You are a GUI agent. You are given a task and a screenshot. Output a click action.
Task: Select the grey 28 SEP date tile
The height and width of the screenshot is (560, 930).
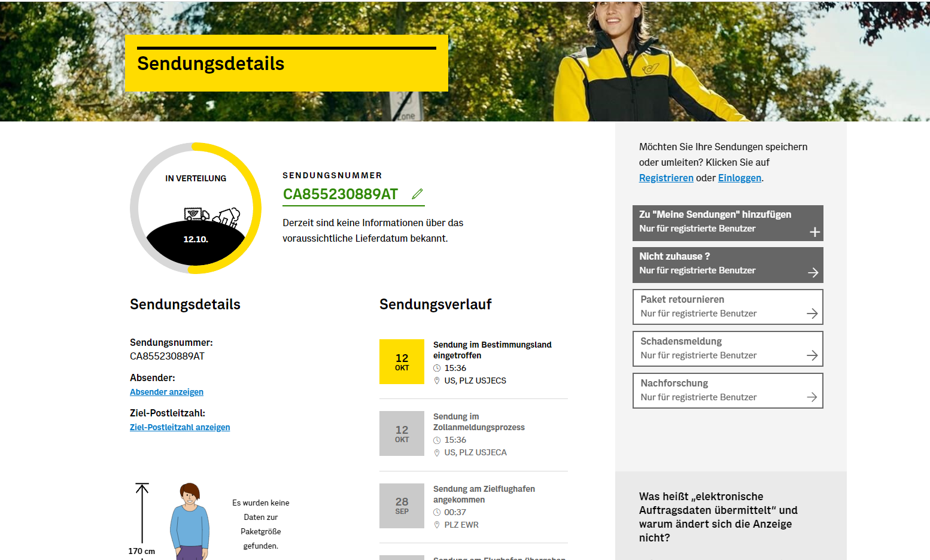pos(402,506)
